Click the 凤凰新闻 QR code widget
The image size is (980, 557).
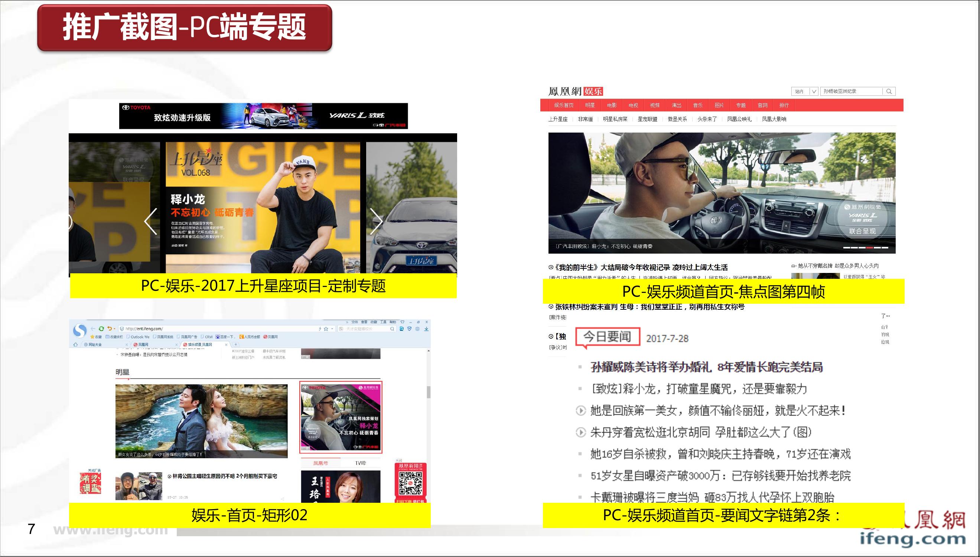click(410, 483)
